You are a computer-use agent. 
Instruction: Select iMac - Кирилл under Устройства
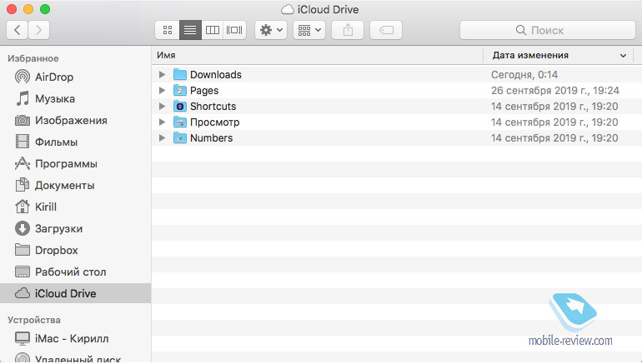click(76, 339)
